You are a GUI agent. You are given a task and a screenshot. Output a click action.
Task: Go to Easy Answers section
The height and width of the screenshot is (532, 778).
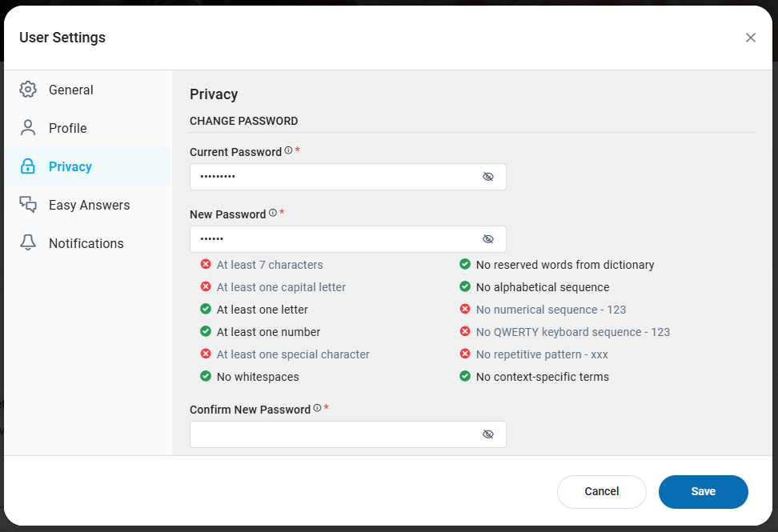tap(89, 205)
